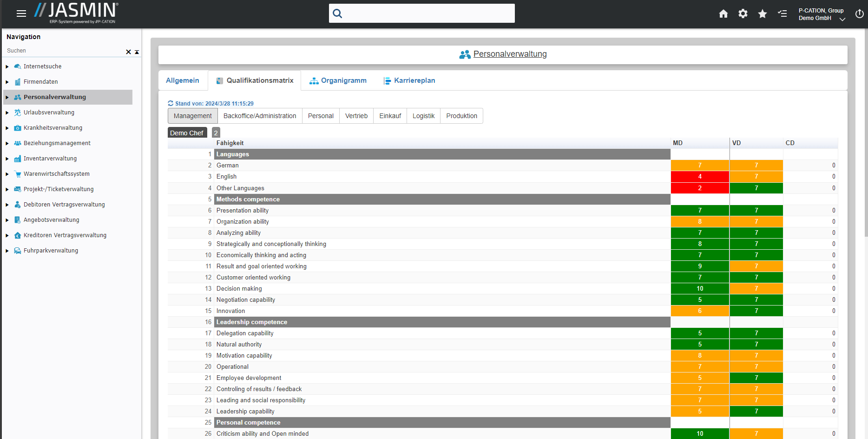Select Backoffice/Administration department filter
Viewport: 868px width, 439px height.
coord(259,116)
